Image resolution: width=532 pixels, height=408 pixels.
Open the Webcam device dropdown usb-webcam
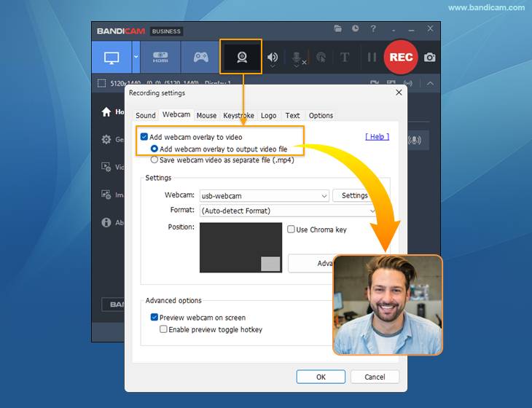265,196
